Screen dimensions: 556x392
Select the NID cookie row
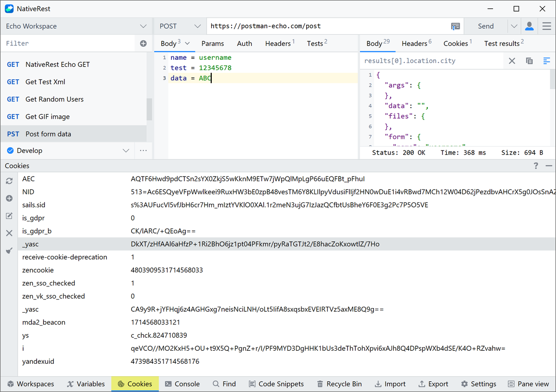pyautogui.click(x=287, y=192)
